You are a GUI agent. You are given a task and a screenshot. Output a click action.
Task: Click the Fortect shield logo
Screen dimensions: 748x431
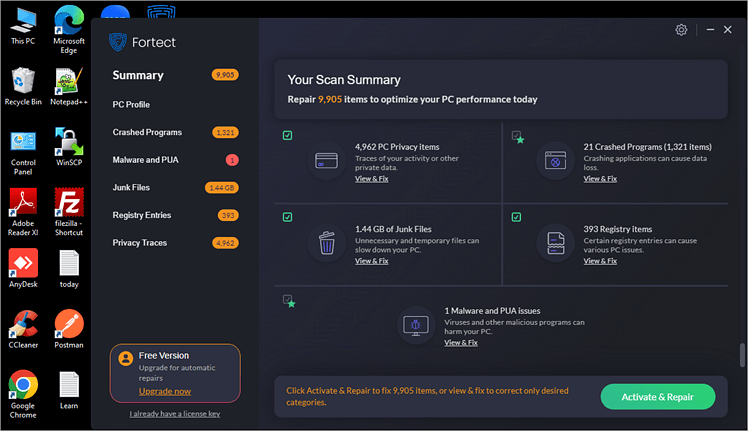click(117, 42)
